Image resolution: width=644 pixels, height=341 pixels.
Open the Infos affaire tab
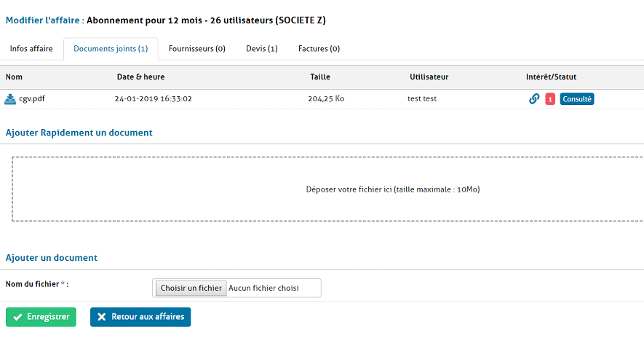point(31,49)
